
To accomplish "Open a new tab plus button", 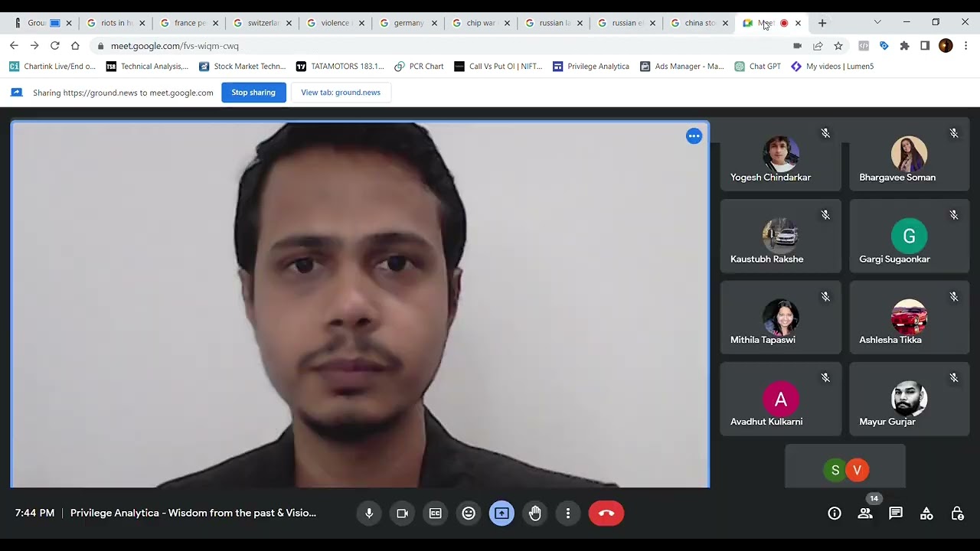I will click(822, 23).
